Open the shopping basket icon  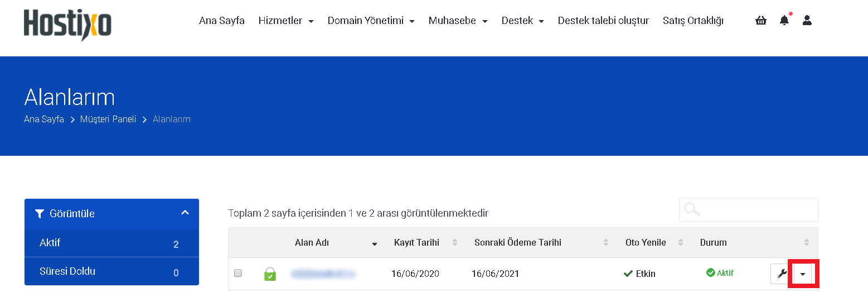point(761,21)
